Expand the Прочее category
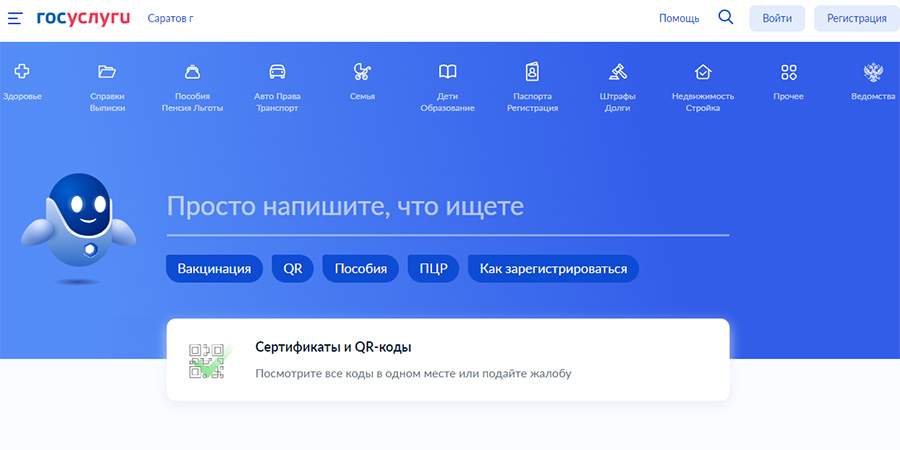This screenshot has height=450, width=900. [788, 72]
